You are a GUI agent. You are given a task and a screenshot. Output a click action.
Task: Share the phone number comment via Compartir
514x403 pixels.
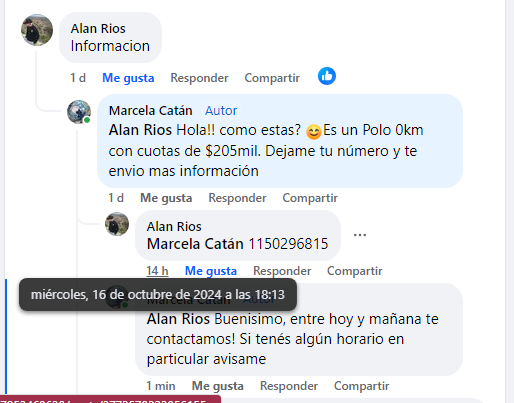(354, 271)
